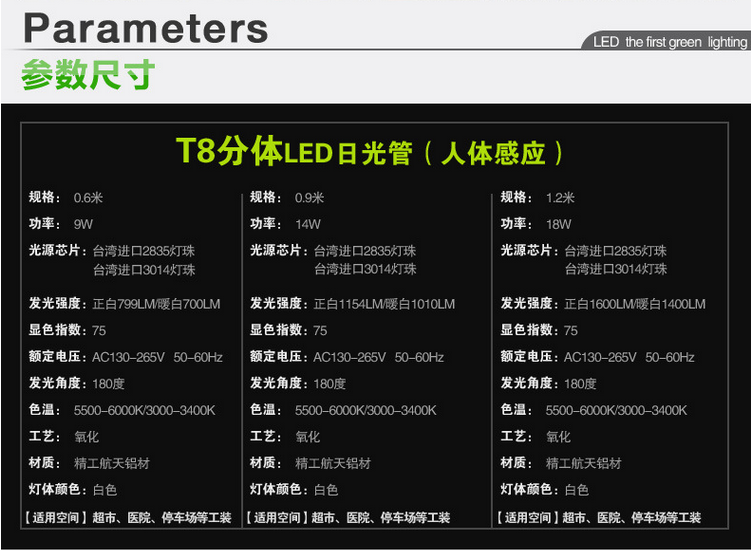
Task: Click the 14W power value
Action: [x=307, y=224]
